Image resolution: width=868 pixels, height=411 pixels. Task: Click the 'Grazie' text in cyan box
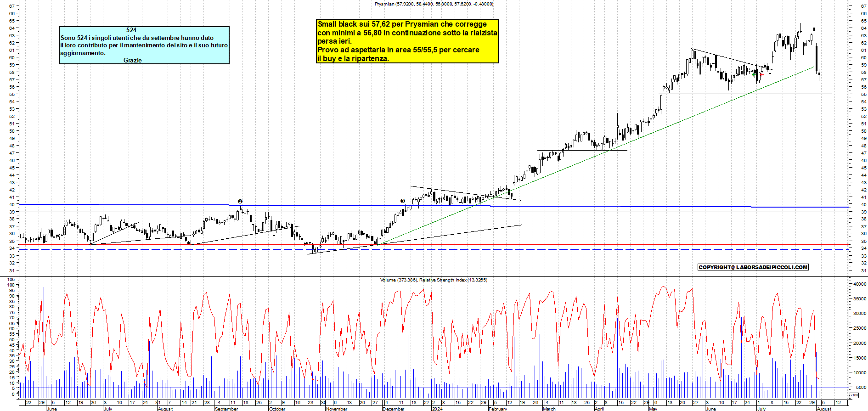pyautogui.click(x=133, y=60)
